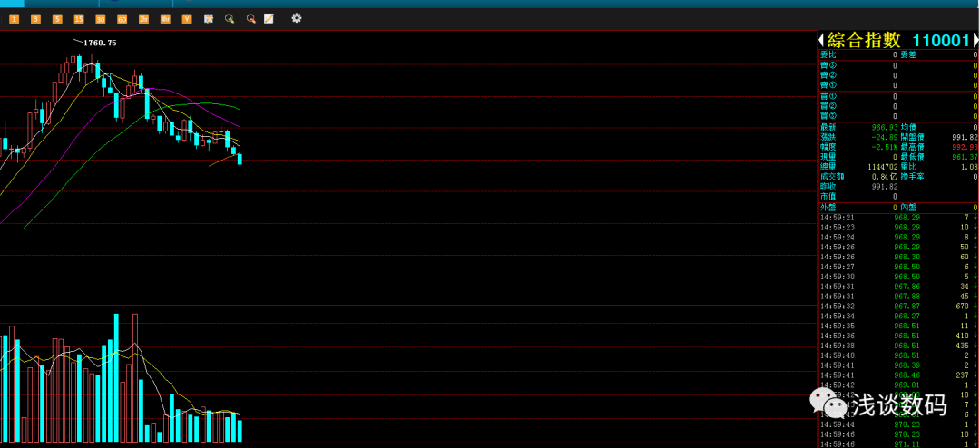Open the notepad pencil drawing tool
The image size is (980, 448).
point(269,19)
